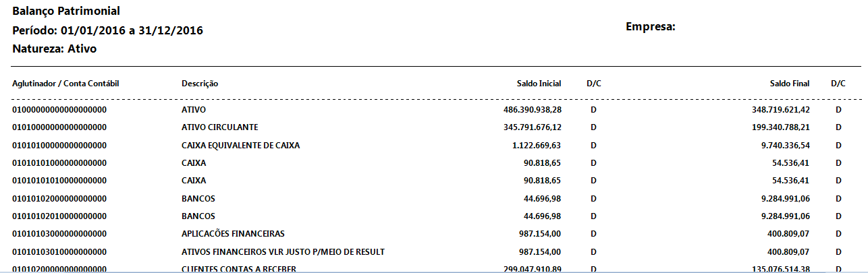Click the "Saldo Final" column header

[x=789, y=84]
